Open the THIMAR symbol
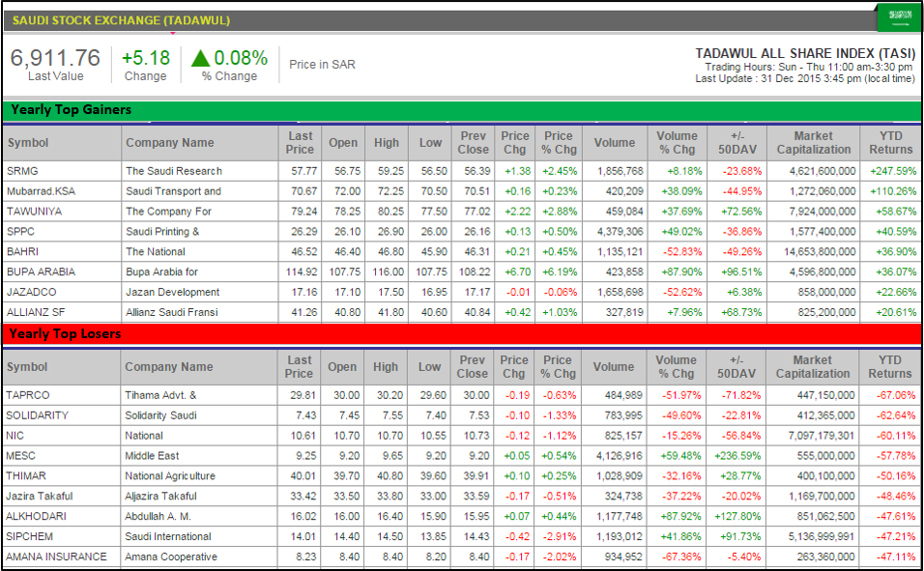924x571 pixels. 26,476
